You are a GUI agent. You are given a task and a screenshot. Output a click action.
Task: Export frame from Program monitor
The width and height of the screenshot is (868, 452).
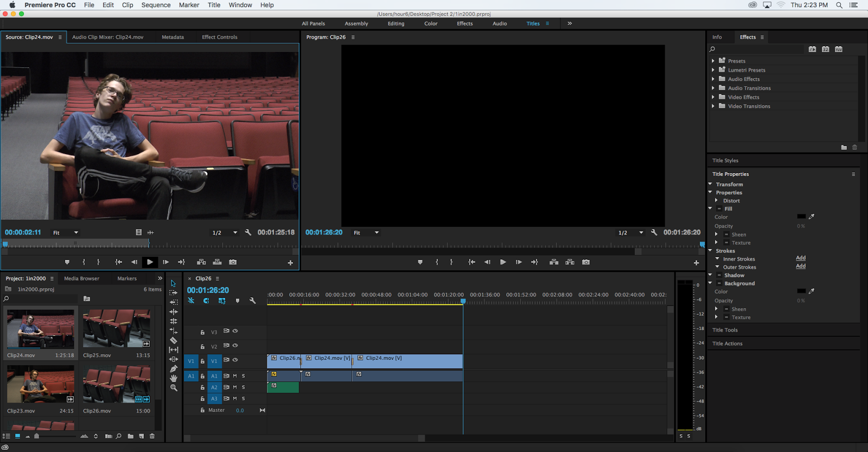click(586, 262)
